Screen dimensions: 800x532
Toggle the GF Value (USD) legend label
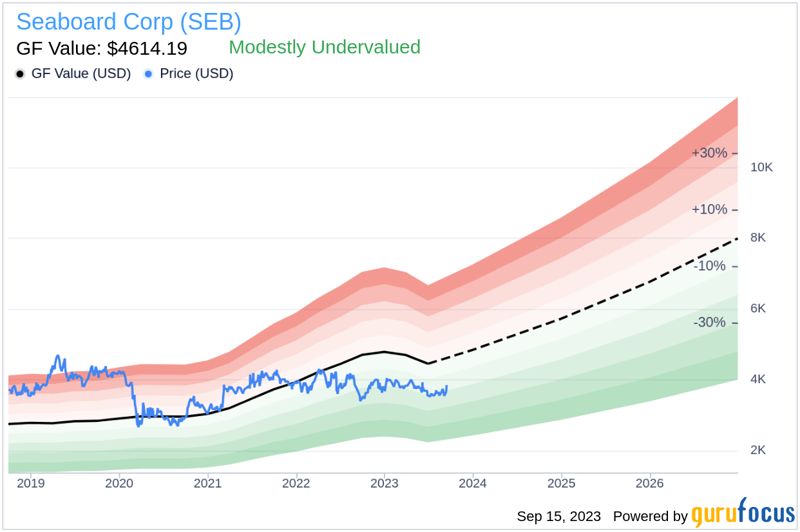click(81, 74)
